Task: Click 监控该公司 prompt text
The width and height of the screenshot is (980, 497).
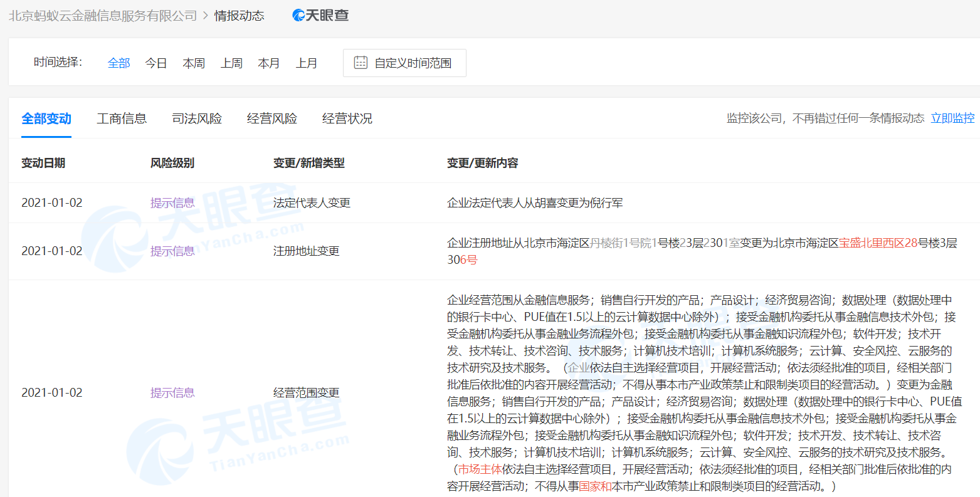Action: pos(825,118)
